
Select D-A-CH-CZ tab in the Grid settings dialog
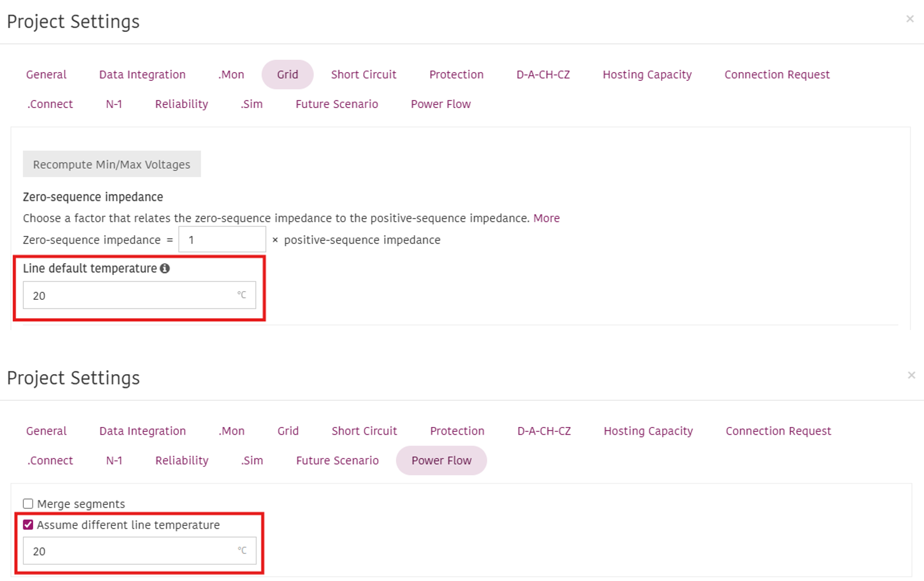(543, 74)
